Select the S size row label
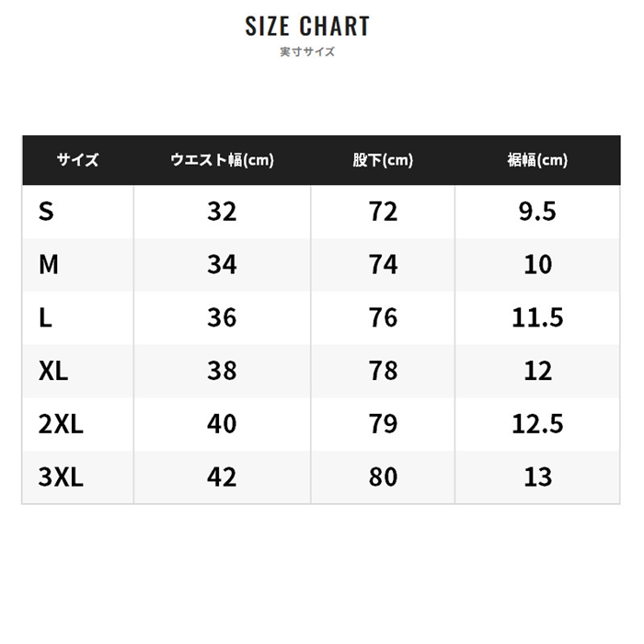This screenshot has height=644, width=644. click(x=47, y=212)
